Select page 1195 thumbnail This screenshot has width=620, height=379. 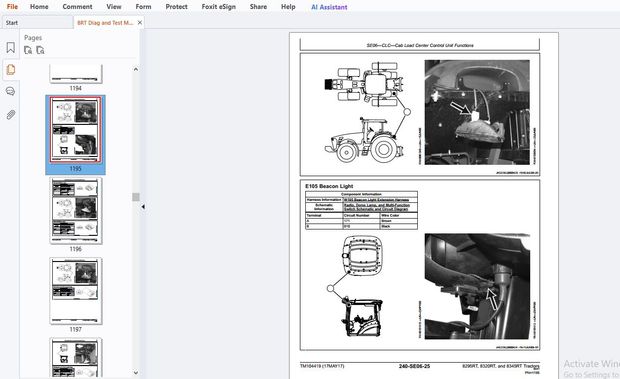click(76, 130)
